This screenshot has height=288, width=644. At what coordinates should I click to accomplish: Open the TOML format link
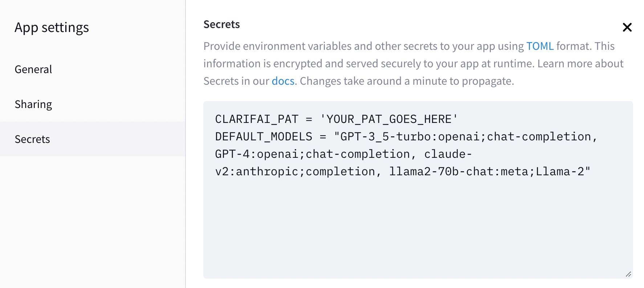539,46
